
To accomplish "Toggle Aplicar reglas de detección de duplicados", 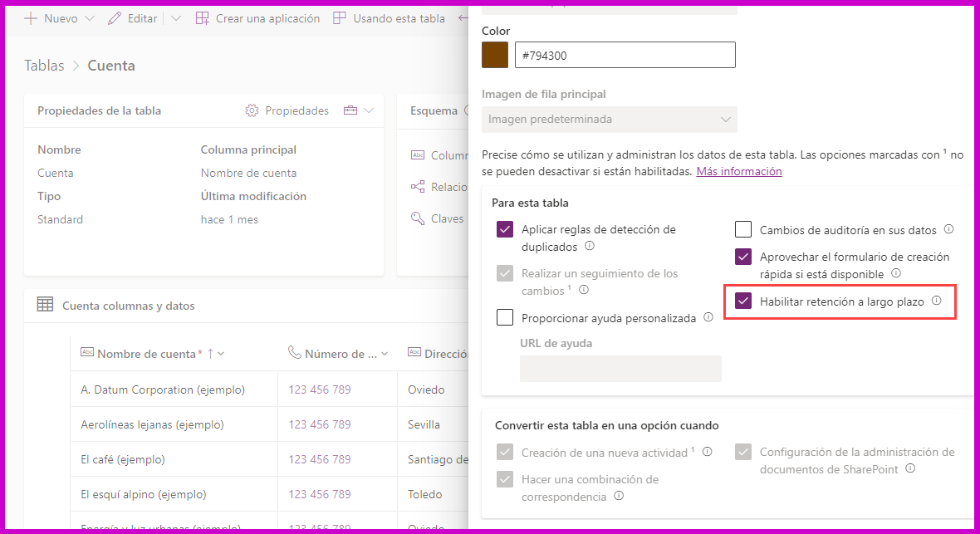I will pyautogui.click(x=505, y=229).
